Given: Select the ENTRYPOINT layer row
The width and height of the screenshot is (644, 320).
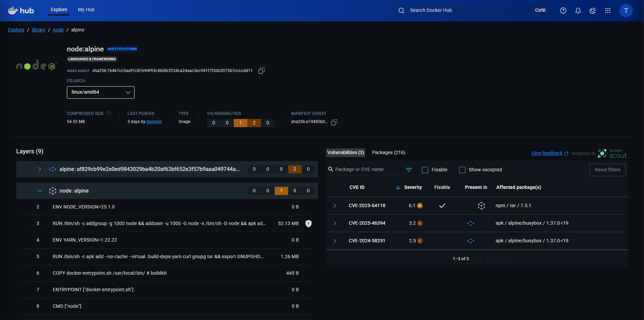Looking at the screenshot, I should point(167,290).
